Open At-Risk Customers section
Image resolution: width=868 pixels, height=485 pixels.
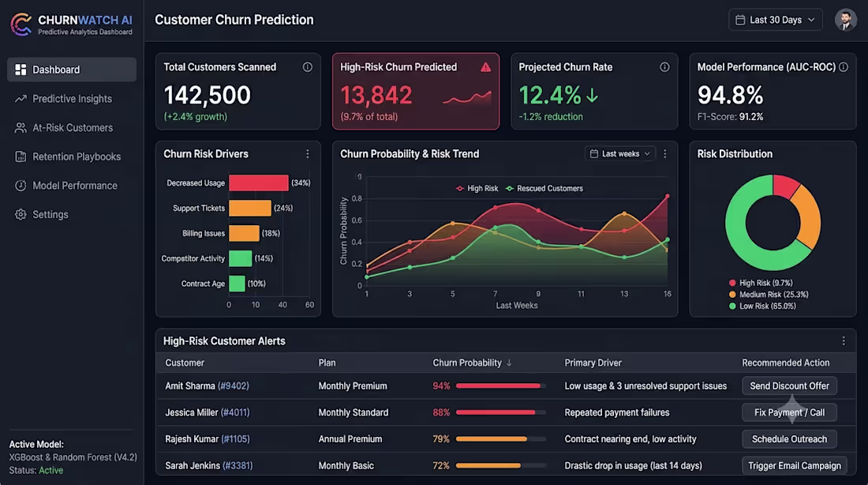(72, 127)
